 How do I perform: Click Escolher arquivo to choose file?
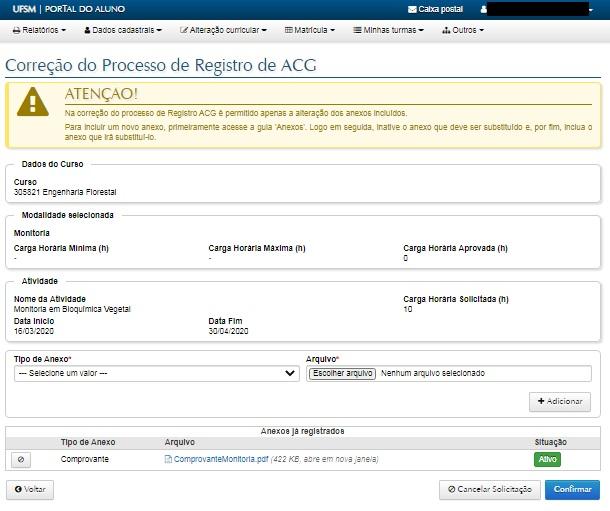tap(342, 373)
